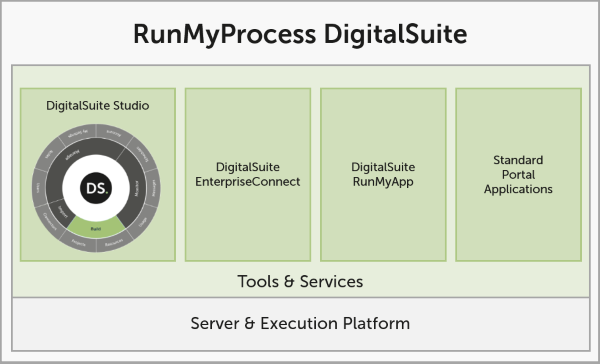The image size is (600, 364).
Task: Select the Monitor segment of the wheel
Action: click(x=137, y=188)
